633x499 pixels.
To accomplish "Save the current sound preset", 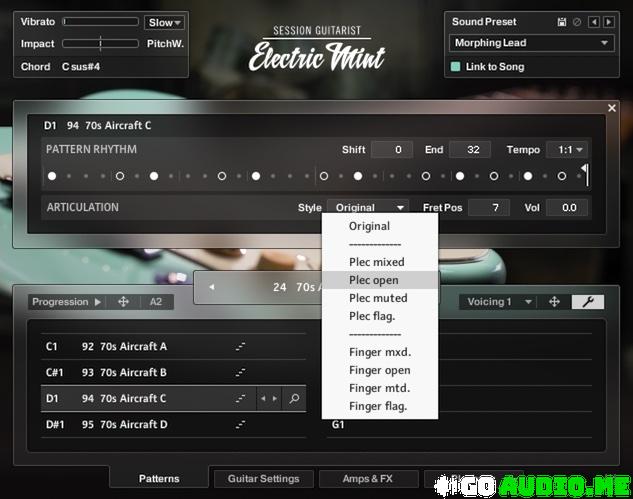I will [562, 22].
